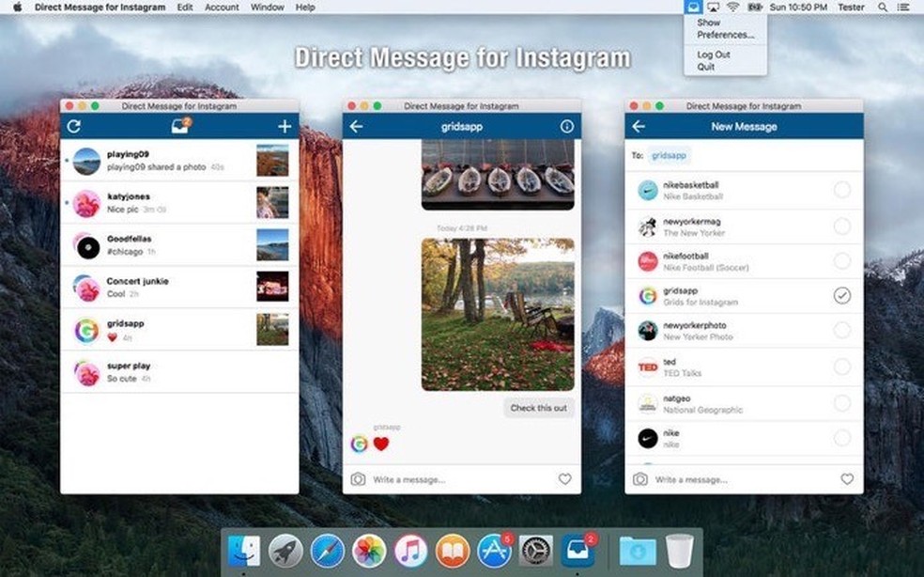Send a quick like with the heart icon
Screen dimensions: 924x577
(x=564, y=479)
